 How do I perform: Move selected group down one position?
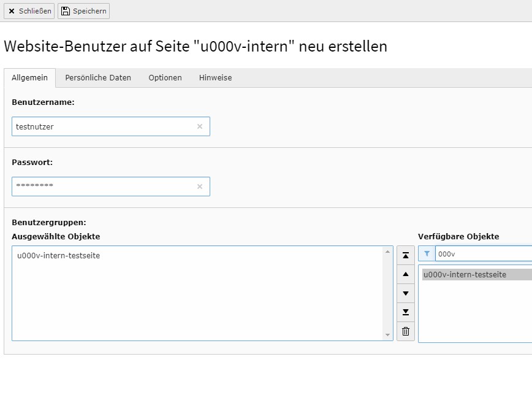(406, 293)
